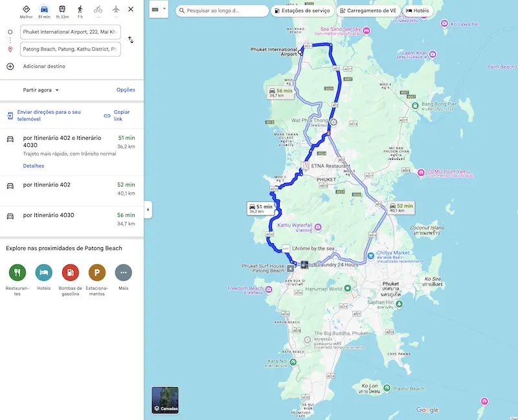The width and height of the screenshot is (518, 420).
Task: Click the Hanuman World marker
Action: tap(348, 288)
